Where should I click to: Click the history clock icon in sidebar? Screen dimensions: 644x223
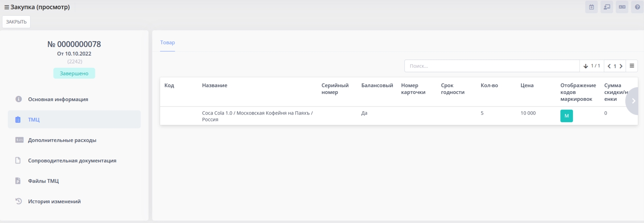tap(18, 201)
